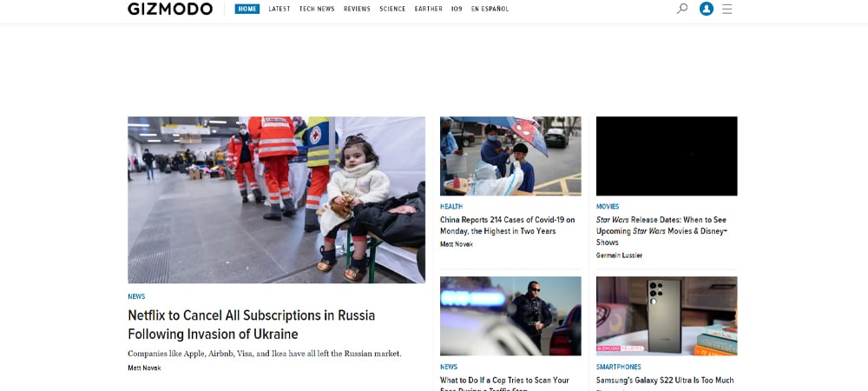868x391 pixels.
Task: Click the Samsung Galaxy S22 Ultra thumbnail
Action: (667, 315)
